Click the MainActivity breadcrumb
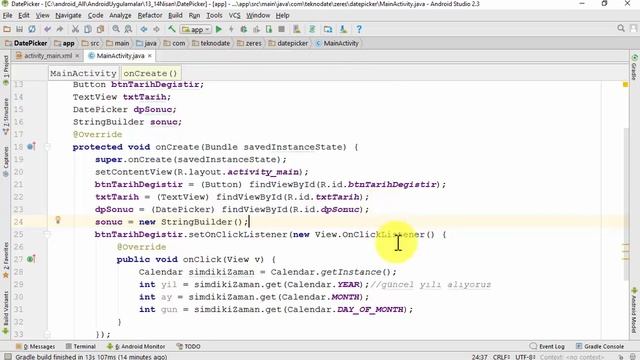Viewport: 640px width, 360px height. click(337, 43)
